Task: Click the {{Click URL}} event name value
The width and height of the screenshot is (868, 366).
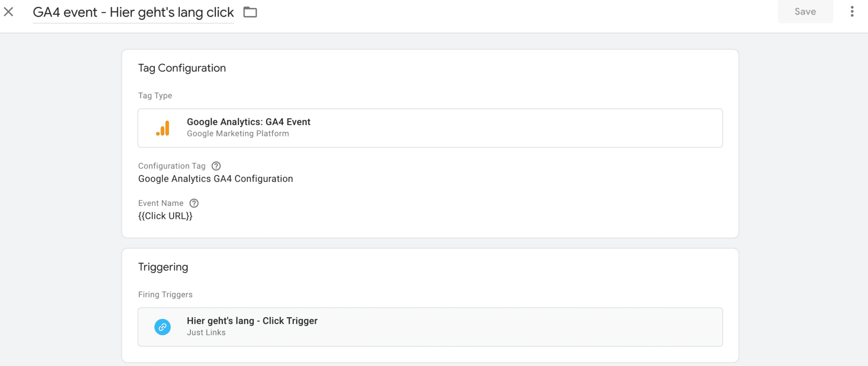Action: pyautogui.click(x=165, y=216)
